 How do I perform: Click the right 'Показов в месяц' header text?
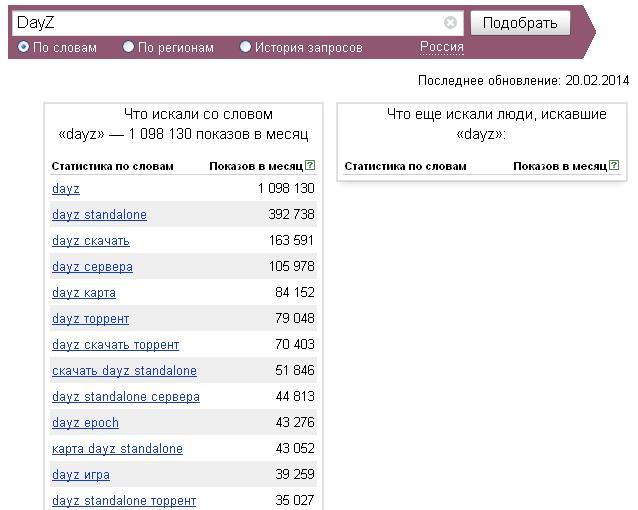560,166
